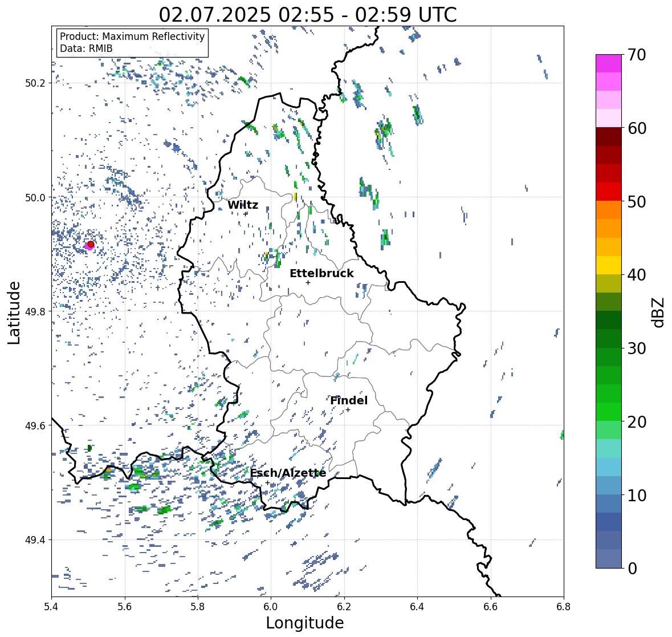Click the 30 value on colorbar

(x=636, y=348)
